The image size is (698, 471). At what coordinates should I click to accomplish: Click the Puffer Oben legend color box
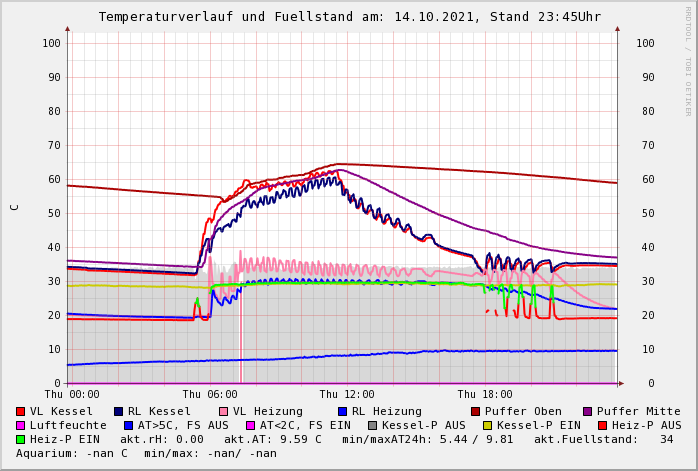(476, 411)
